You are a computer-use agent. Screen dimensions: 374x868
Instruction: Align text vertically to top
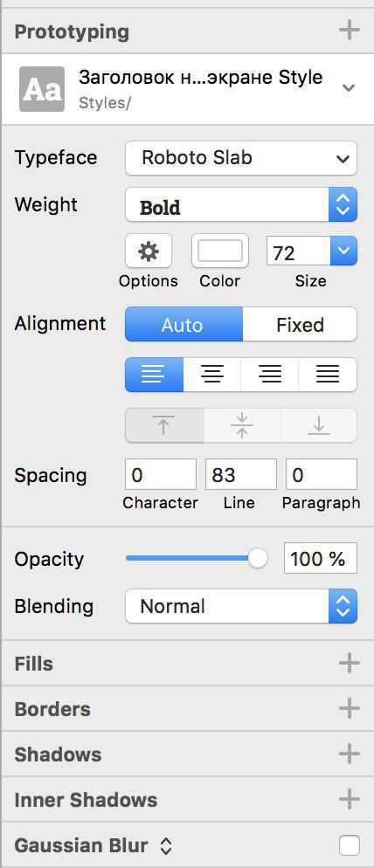(x=164, y=425)
